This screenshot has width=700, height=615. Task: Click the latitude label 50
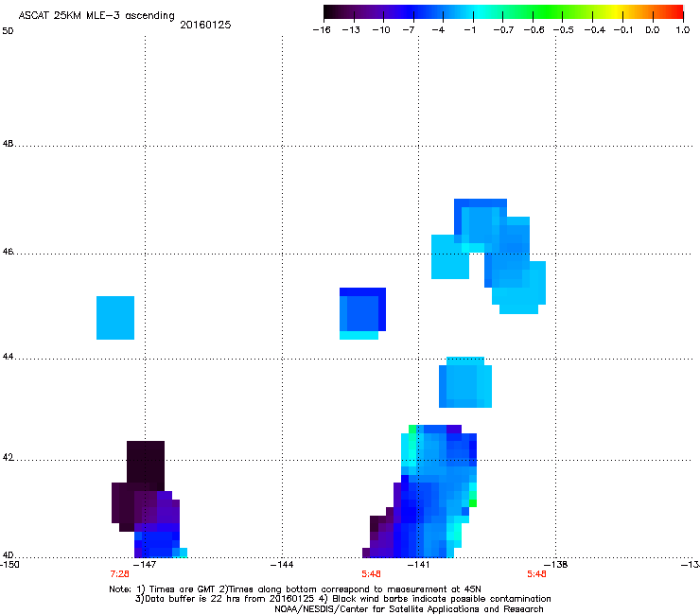pos(8,31)
